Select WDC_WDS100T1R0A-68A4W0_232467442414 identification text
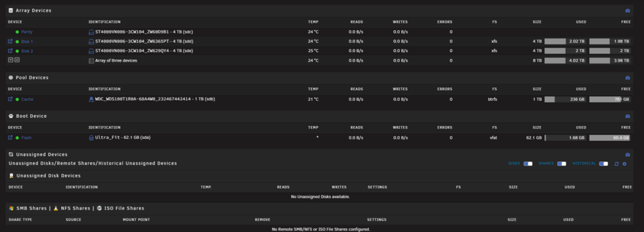Image resolution: width=644 pixels, height=232 pixels. [x=144, y=99]
